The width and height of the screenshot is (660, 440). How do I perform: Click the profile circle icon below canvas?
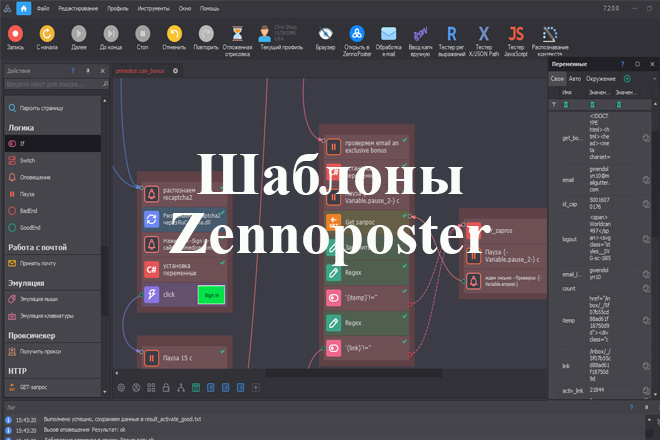pos(136,388)
